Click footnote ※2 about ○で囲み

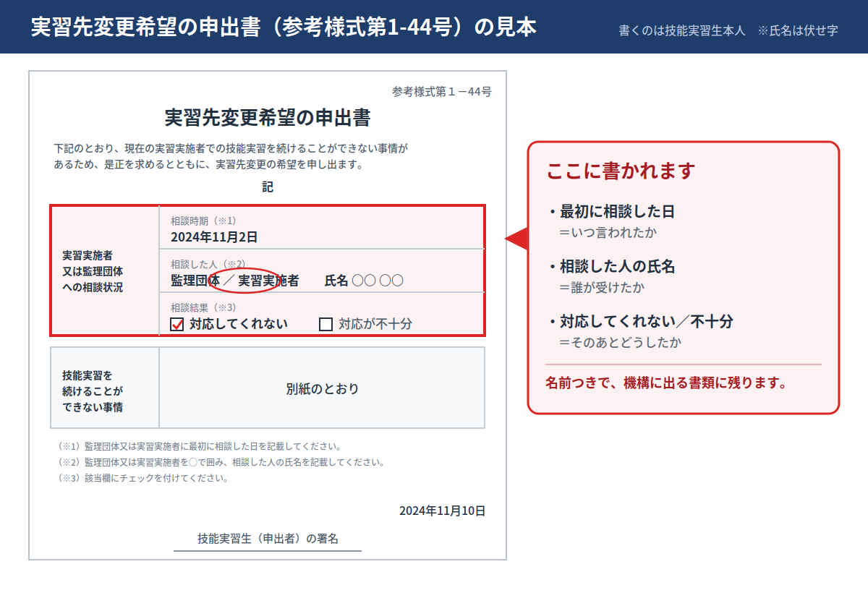click(221, 462)
